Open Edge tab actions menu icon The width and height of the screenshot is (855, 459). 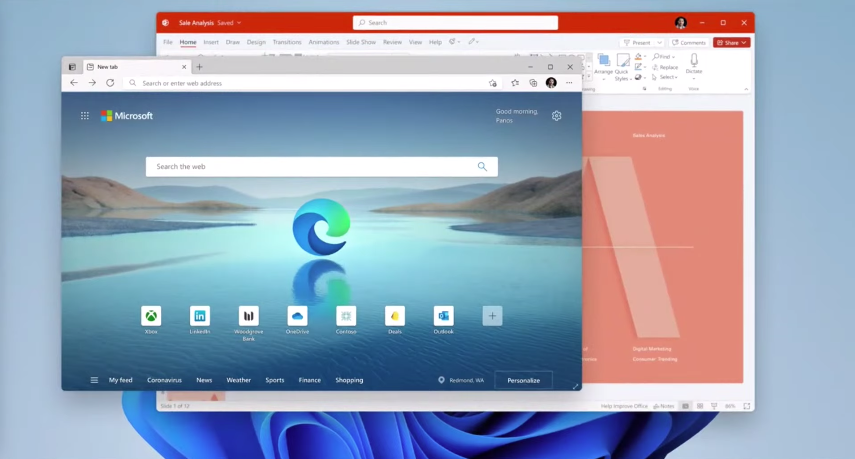pos(72,67)
